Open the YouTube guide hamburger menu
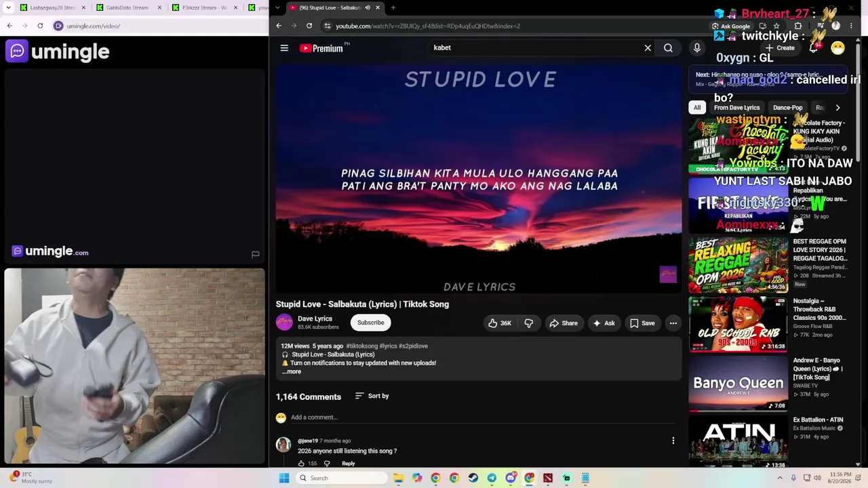The image size is (868, 488). [x=284, y=48]
